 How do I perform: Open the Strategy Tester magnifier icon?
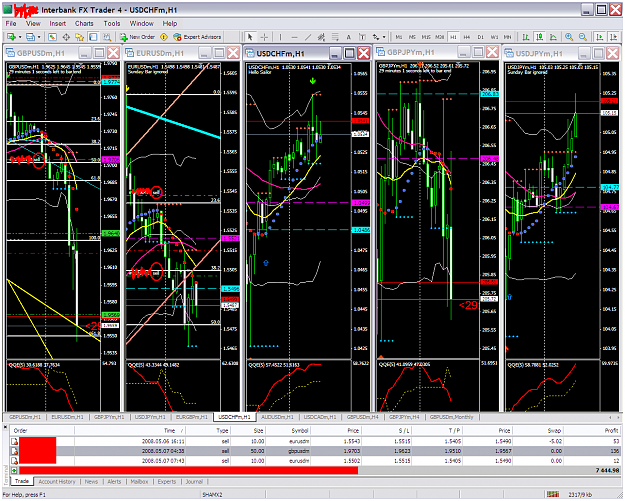coord(106,37)
